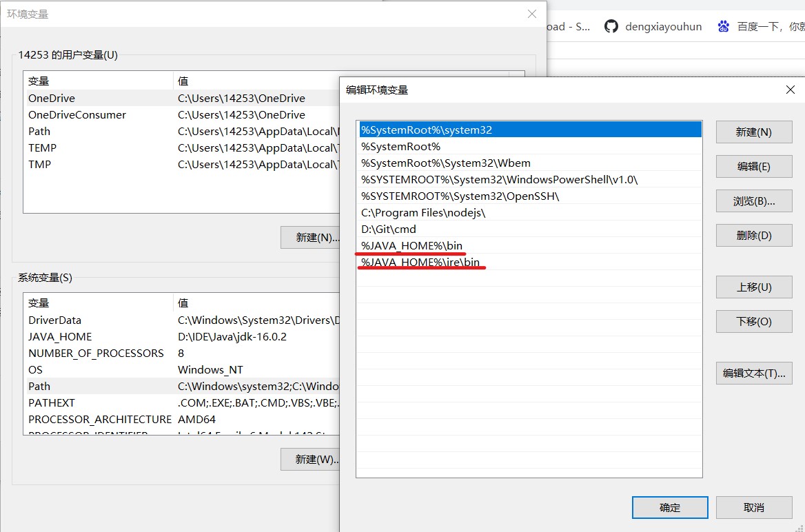Screen dimensions: 805x532
Task: Select D:\Git\cmd entry
Action: [529, 229]
